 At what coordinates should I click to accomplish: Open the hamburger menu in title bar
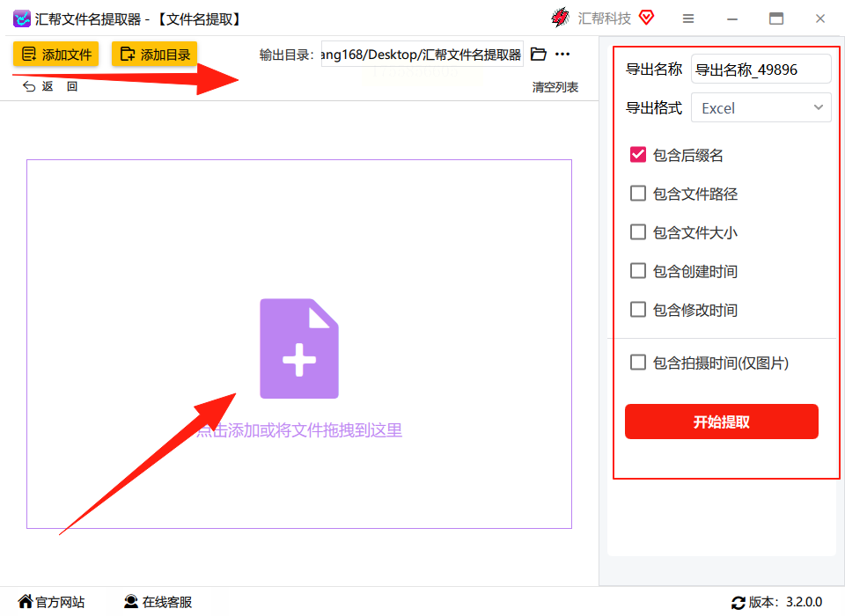click(x=688, y=18)
